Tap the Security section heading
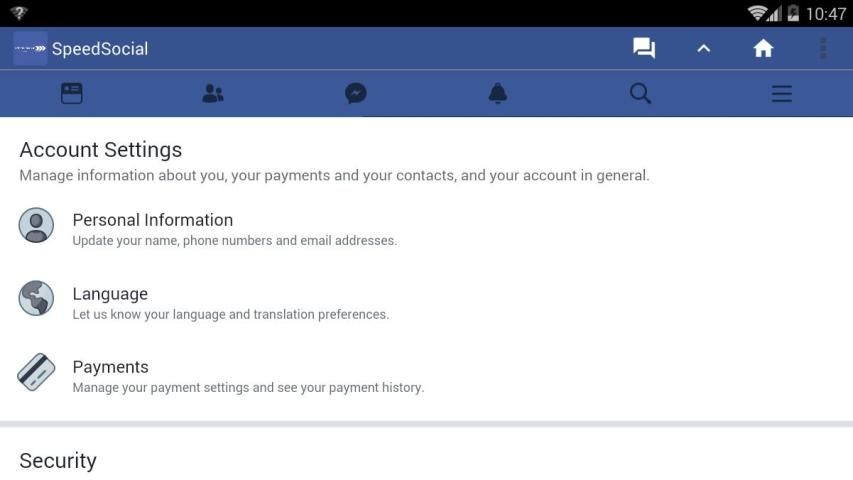Screen dimensions: 853x480 [58, 461]
